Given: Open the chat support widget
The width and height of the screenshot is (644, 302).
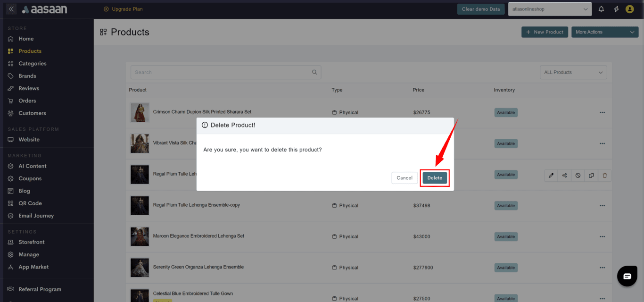Looking at the screenshot, I should (x=627, y=276).
